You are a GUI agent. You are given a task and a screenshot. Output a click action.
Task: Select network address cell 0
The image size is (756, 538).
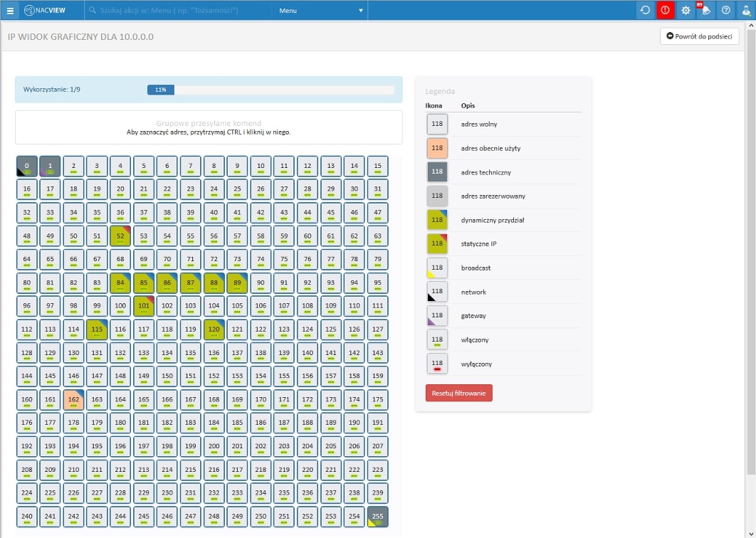point(26,167)
